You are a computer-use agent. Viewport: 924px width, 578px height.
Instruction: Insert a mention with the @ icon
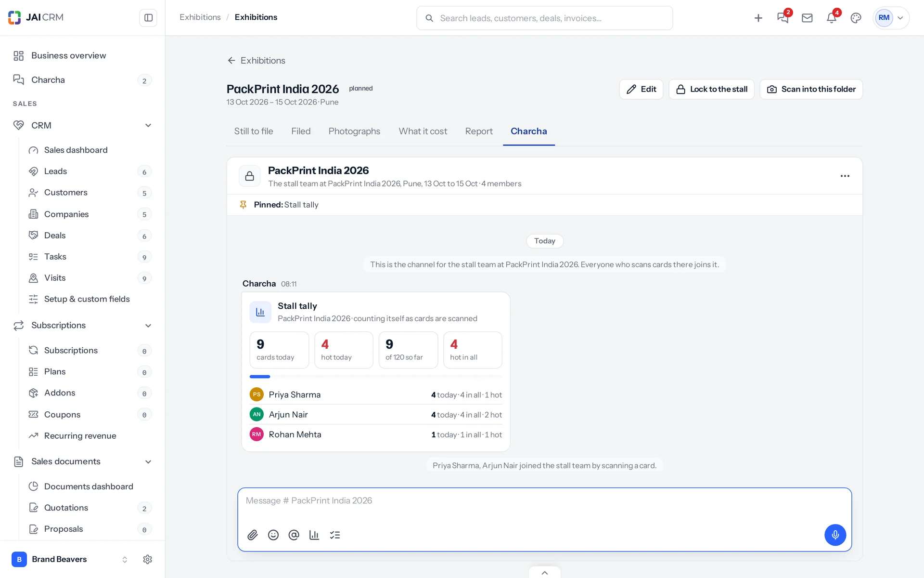pyautogui.click(x=294, y=535)
